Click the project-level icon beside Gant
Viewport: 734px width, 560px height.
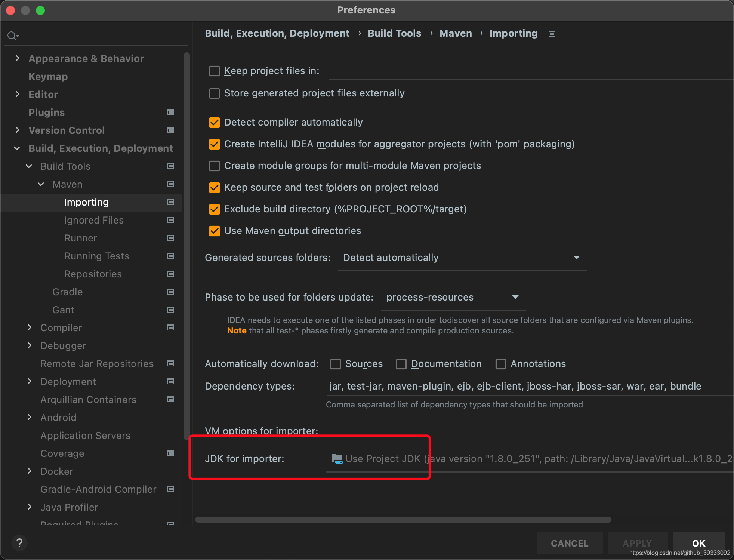[x=171, y=310]
